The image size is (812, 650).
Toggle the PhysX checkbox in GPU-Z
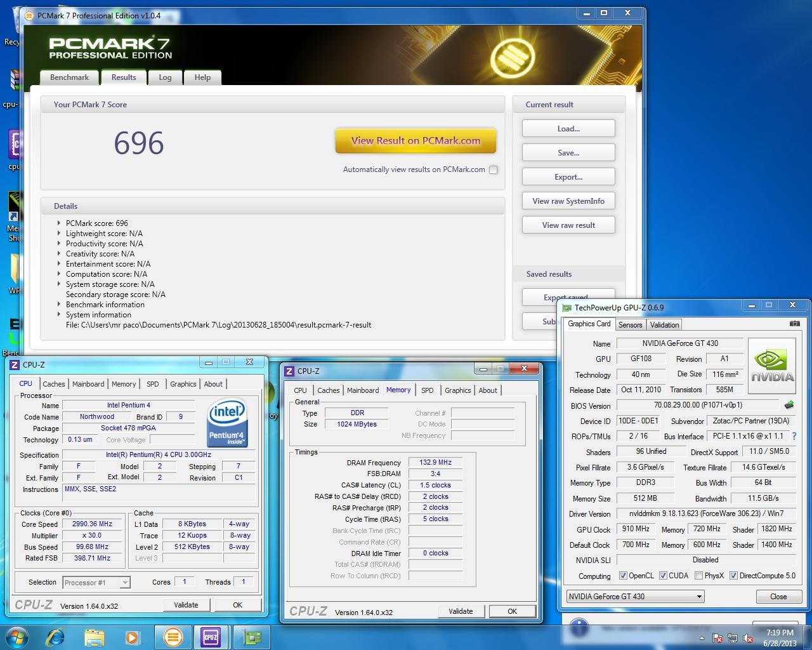[698, 576]
